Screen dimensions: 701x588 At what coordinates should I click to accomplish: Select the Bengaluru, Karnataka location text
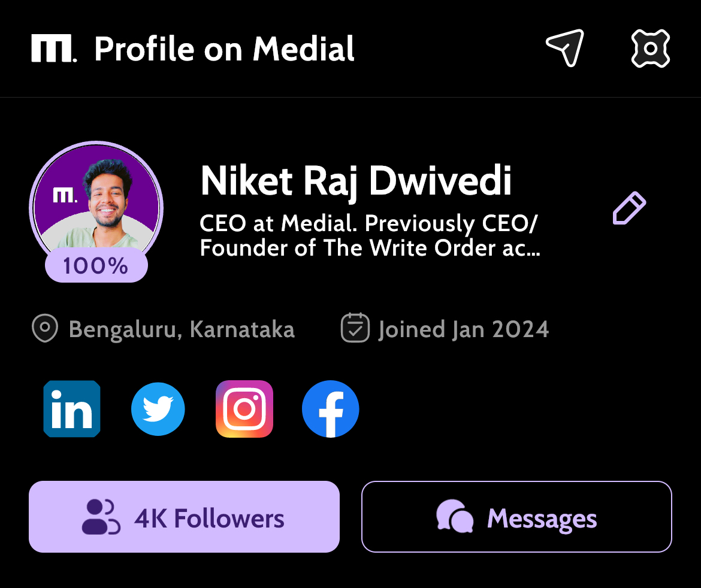coord(182,330)
